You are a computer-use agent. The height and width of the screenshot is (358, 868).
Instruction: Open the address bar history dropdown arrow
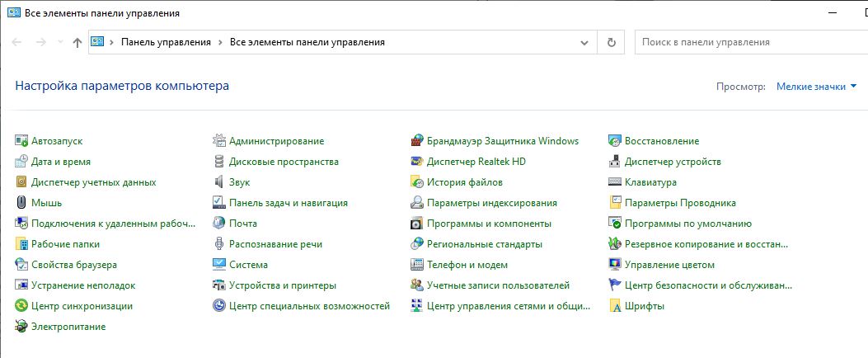click(x=584, y=42)
